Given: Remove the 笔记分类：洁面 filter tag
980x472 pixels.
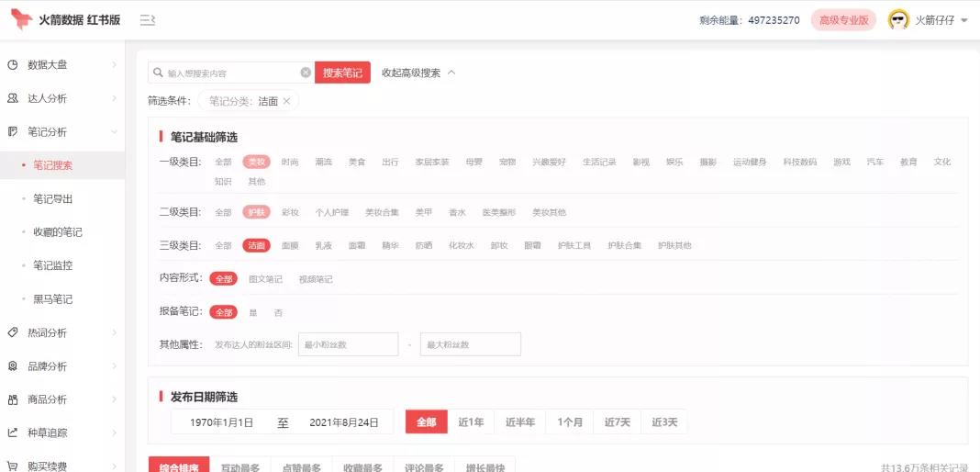Looking at the screenshot, I should [286, 101].
